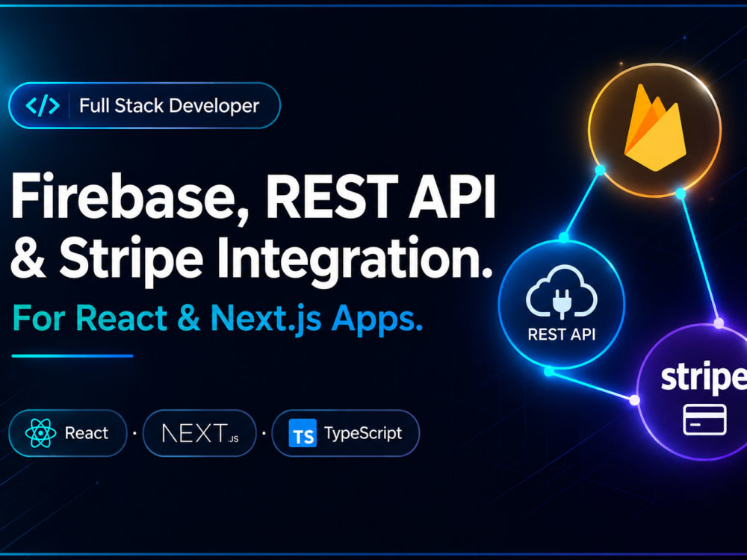Click the REST API label in circle
This screenshot has width=747, height=560.
pyautogui.click(x=562, y=335)
